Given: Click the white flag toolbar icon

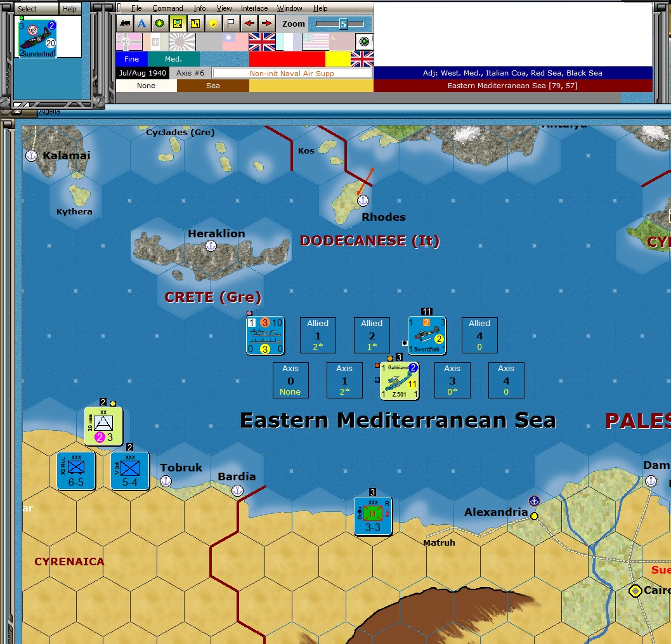Looking at the screenshot, I should (231, 23).
